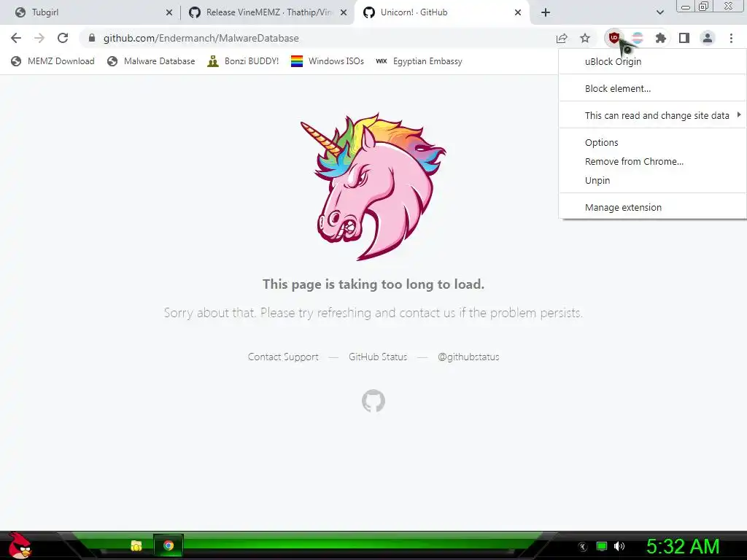Click the volume speaker tray icon
The width and height of the screenshot is (747, 560).
click(x=619, y=546)
